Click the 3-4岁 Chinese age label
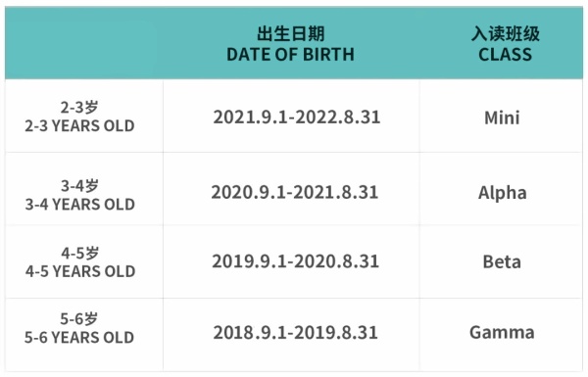This screenshot has height=377, width=588. point(80,185)
